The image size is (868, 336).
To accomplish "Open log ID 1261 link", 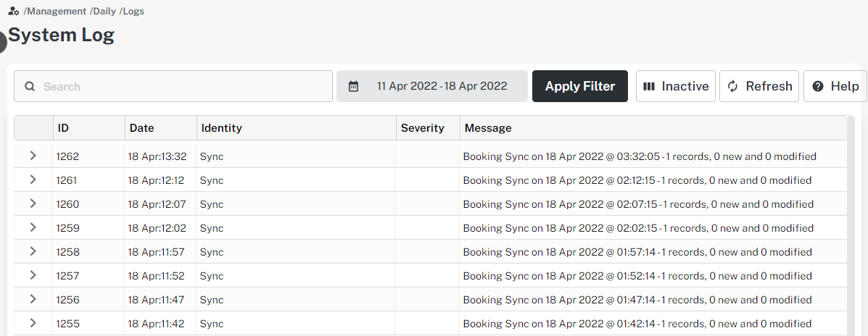I will (67, 180).
